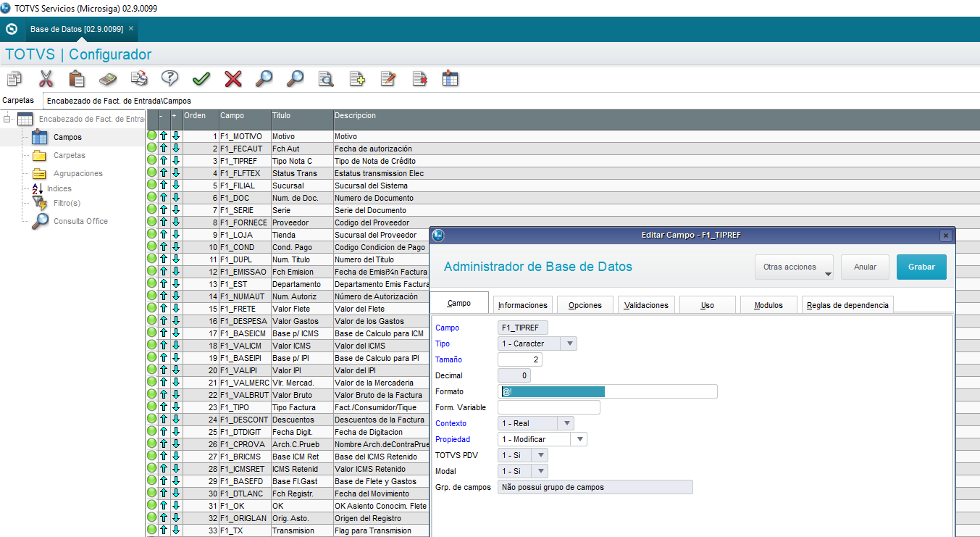Viewport: 980px width, 537px height.
Task: Switch to the Reglas de dependencia tab
Action: click(x=847, y=305)
